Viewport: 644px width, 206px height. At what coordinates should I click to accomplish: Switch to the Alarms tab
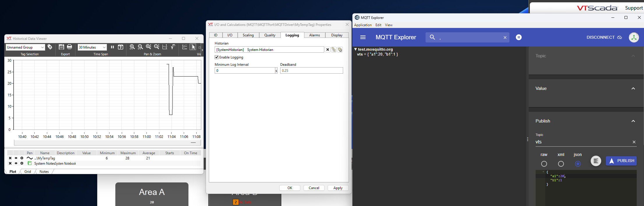[314, 35]
